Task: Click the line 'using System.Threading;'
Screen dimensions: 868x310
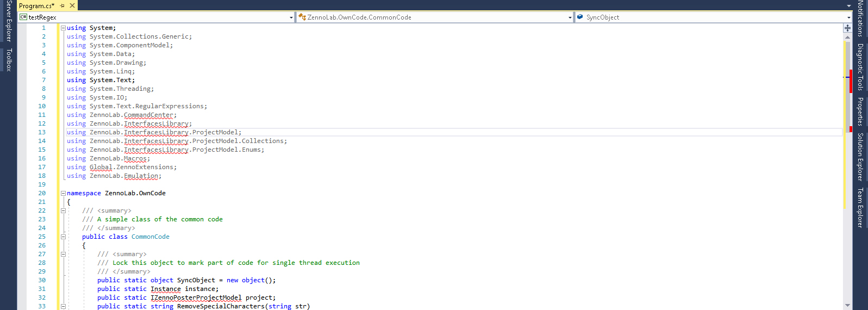Action: tap(110, 89)
